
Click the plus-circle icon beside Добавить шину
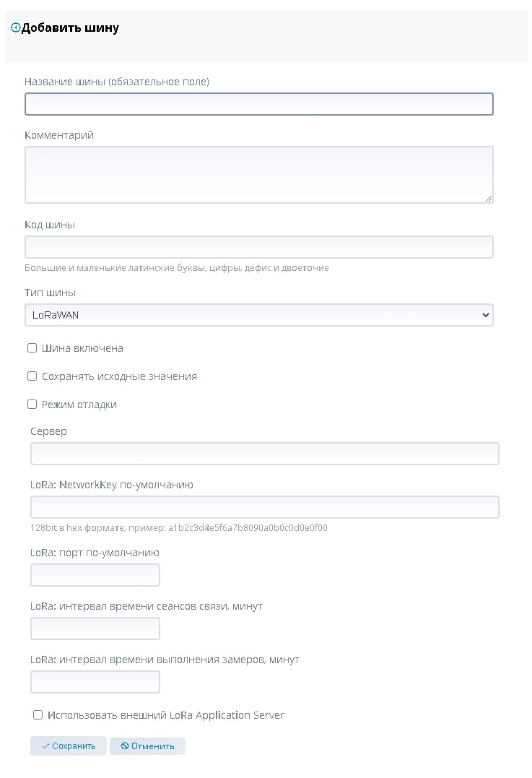pos(16,28)
